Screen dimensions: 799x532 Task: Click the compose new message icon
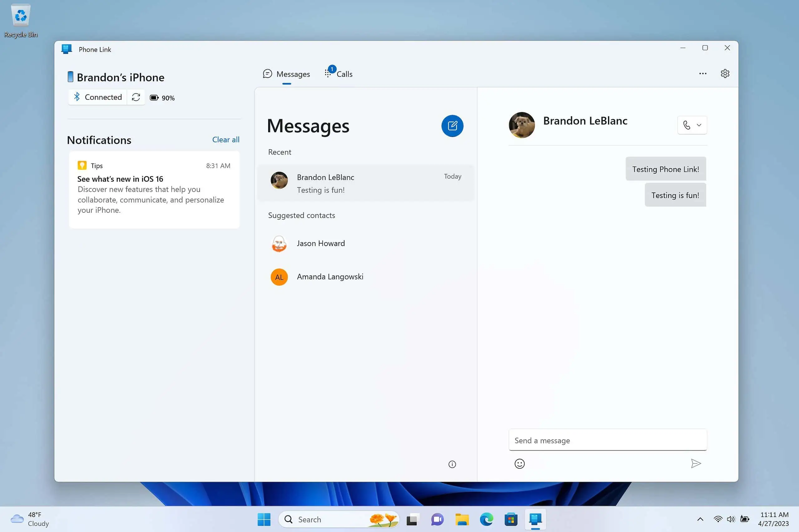[453, 125]
